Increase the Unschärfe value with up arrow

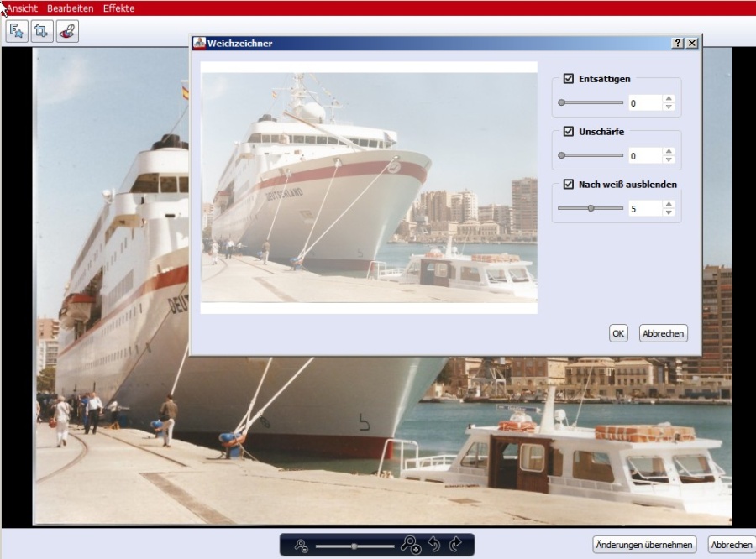click(669, 152)
